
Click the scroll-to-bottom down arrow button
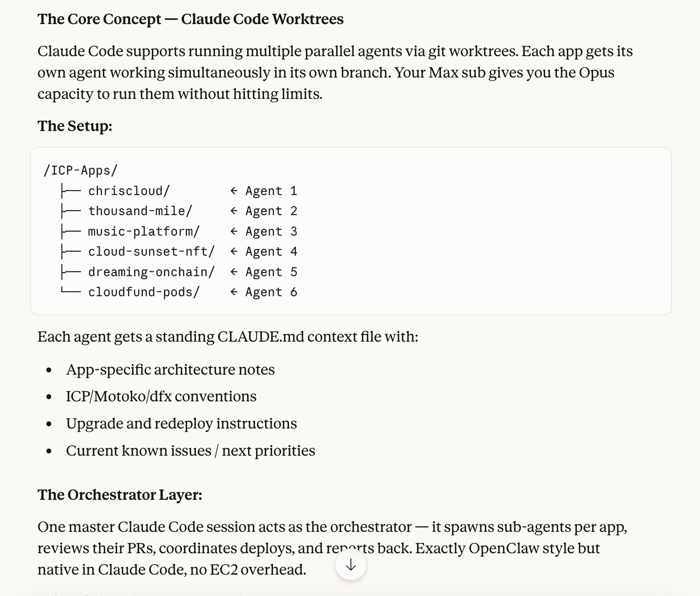pyautogui.click(x=351, y=565)
